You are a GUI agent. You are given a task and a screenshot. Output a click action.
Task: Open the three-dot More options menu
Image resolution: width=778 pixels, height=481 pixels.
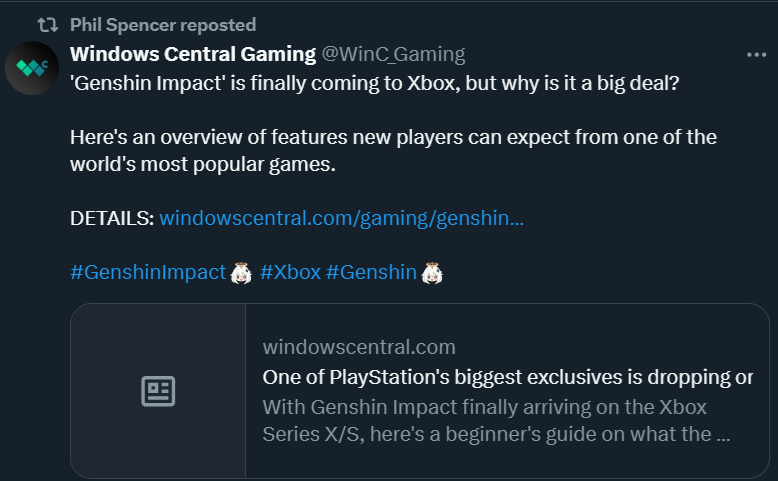click(756, 54)
